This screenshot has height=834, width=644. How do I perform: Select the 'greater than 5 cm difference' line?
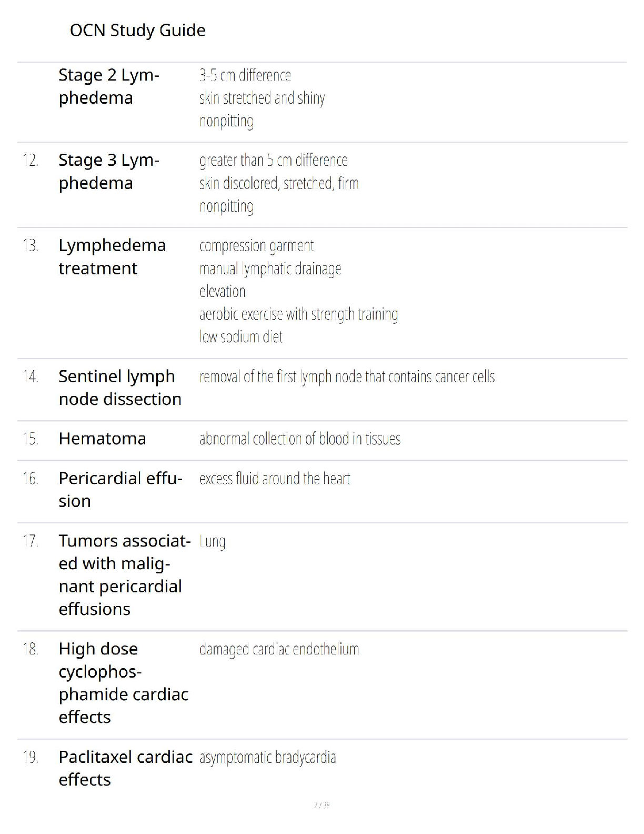[x=274, y=161]
